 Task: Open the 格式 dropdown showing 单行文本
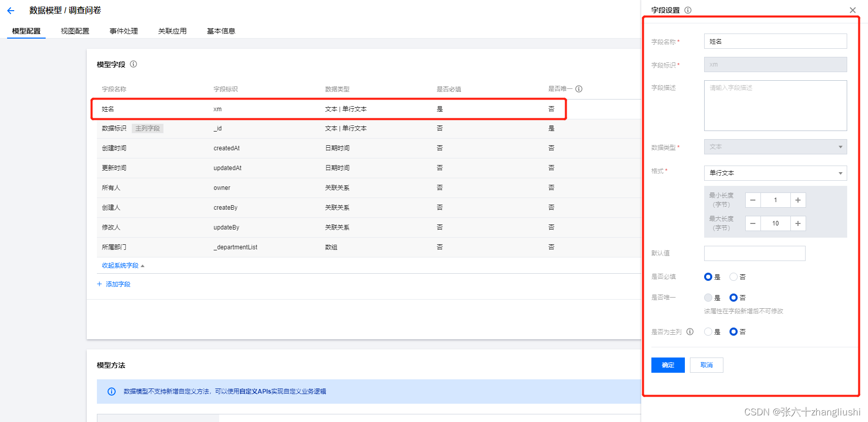pos(775,173)
